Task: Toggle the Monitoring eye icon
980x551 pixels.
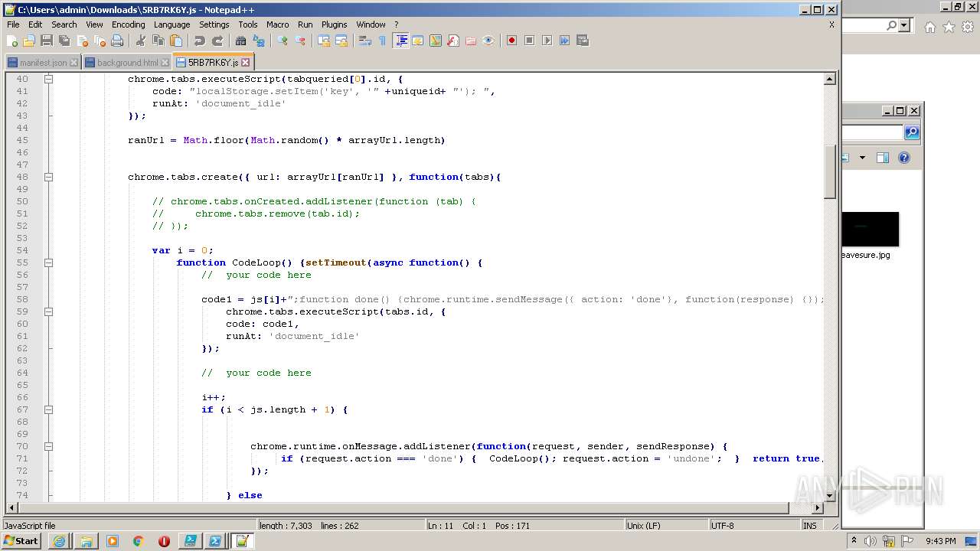Action: pyautogui.click(x=488, y=41)
